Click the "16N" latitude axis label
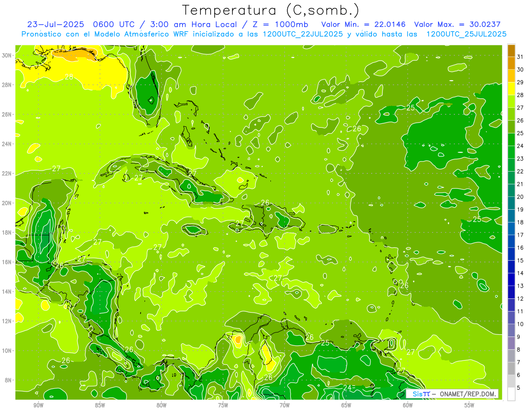532x411 pixels. click(7, 262)
